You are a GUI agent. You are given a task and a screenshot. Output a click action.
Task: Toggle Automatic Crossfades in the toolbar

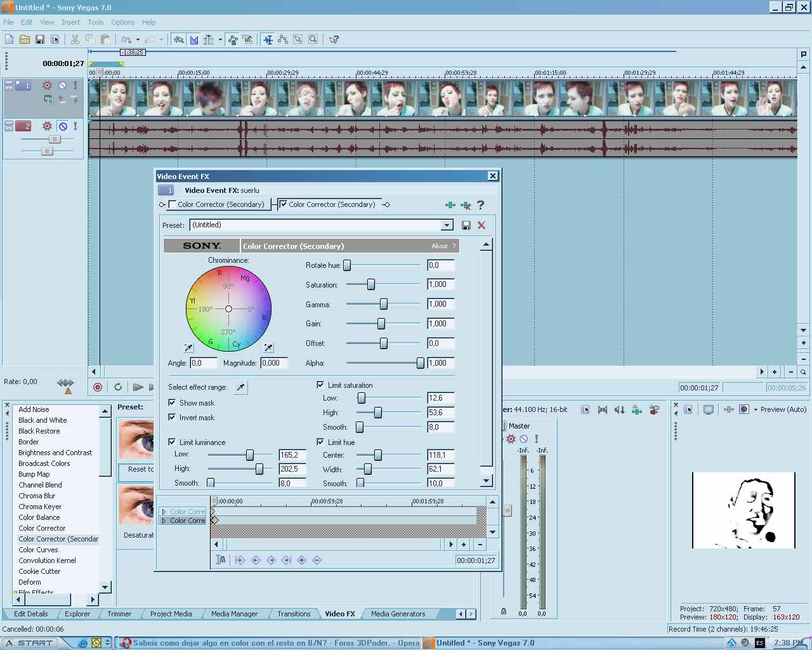coord(194,39)
